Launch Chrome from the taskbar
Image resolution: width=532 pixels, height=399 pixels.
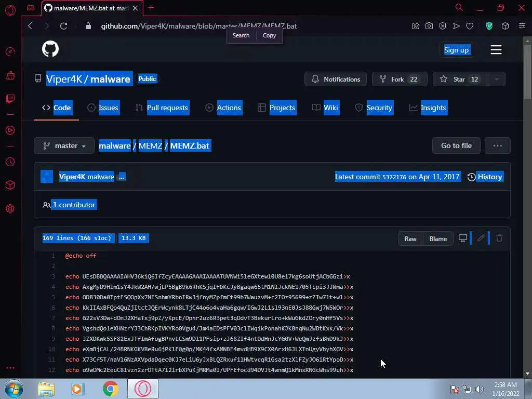(x=110, y=389)
